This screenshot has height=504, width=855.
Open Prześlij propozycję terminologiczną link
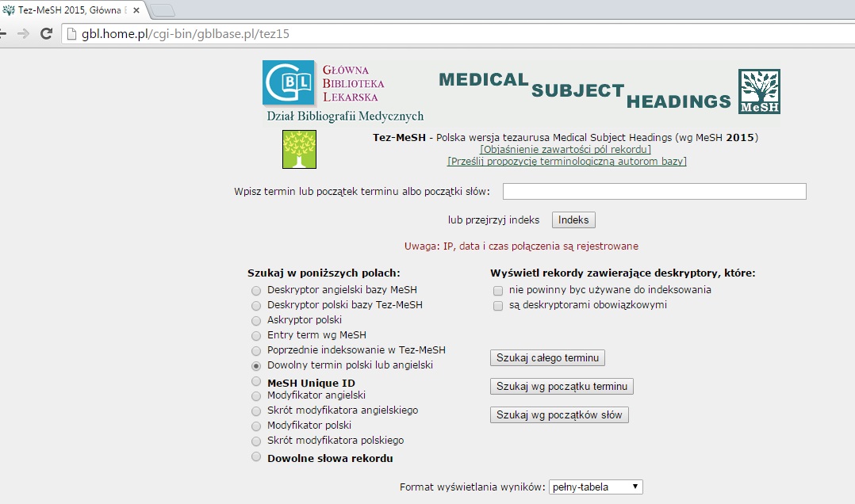(566, 162)
